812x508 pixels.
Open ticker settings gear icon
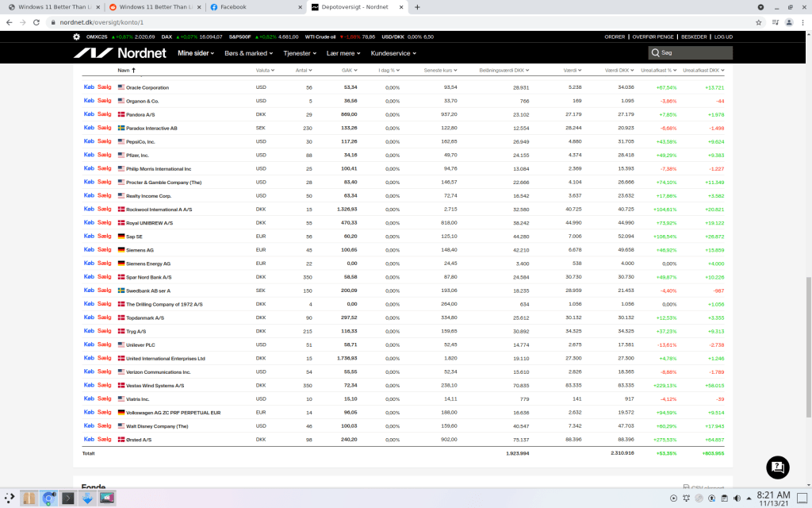tap(76, 37)
